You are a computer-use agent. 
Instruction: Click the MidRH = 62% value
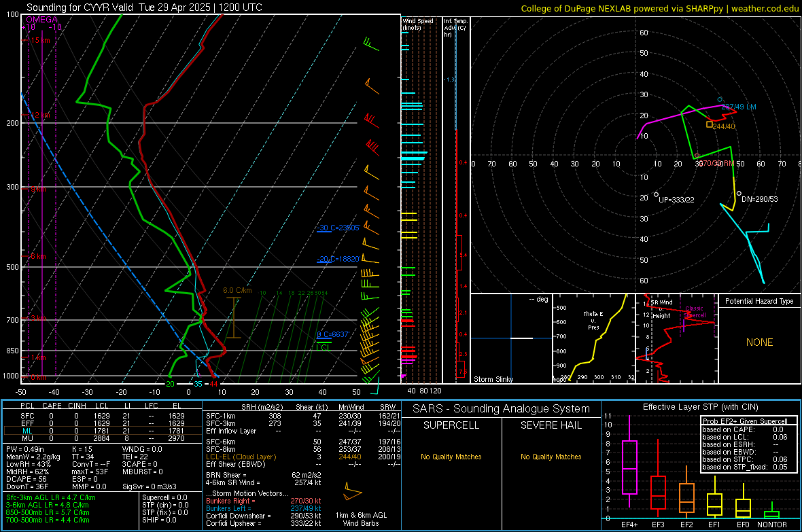coord(28,472)
